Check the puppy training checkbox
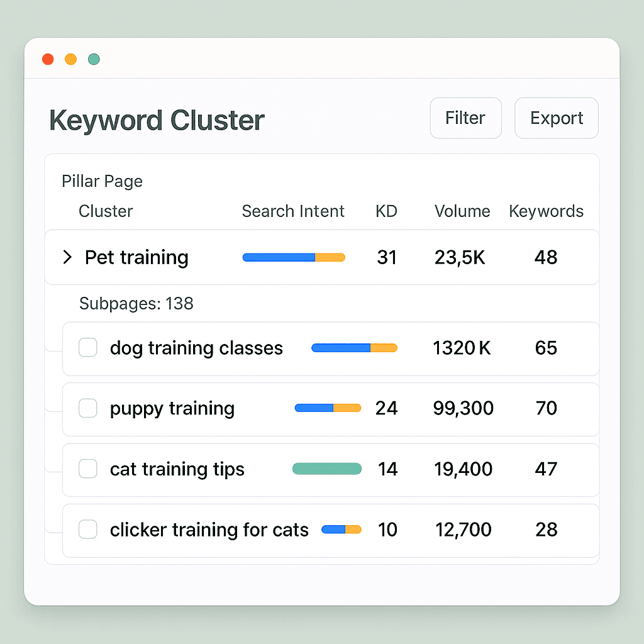 pyautogui.click(x=88, y=408)
